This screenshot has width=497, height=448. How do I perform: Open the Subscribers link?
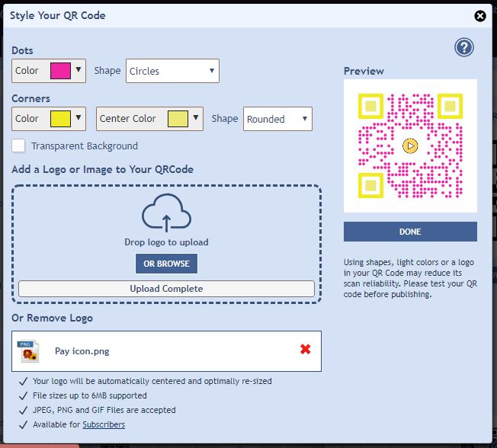(104, 424)
